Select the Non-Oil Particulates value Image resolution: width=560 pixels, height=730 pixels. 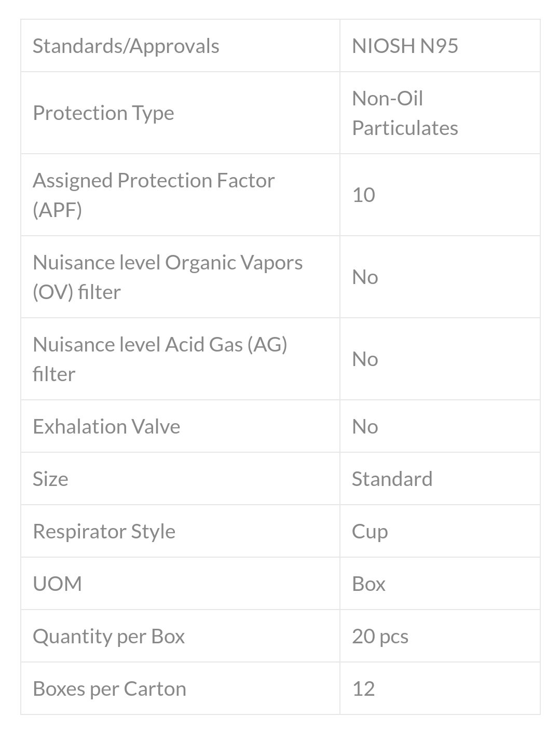pyautogui.click(x=405, y=113)
